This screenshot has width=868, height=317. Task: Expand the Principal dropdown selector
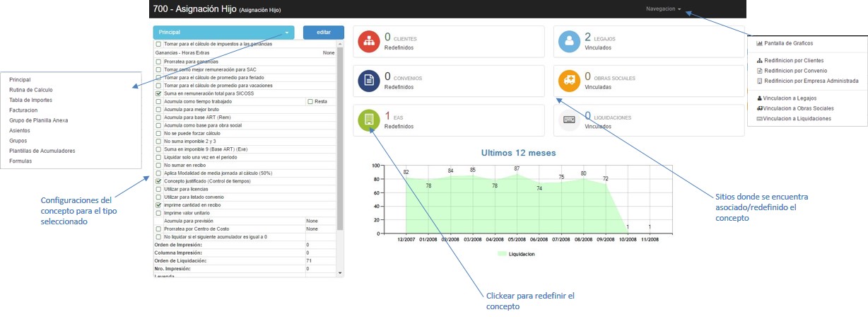tap(223, 33)
